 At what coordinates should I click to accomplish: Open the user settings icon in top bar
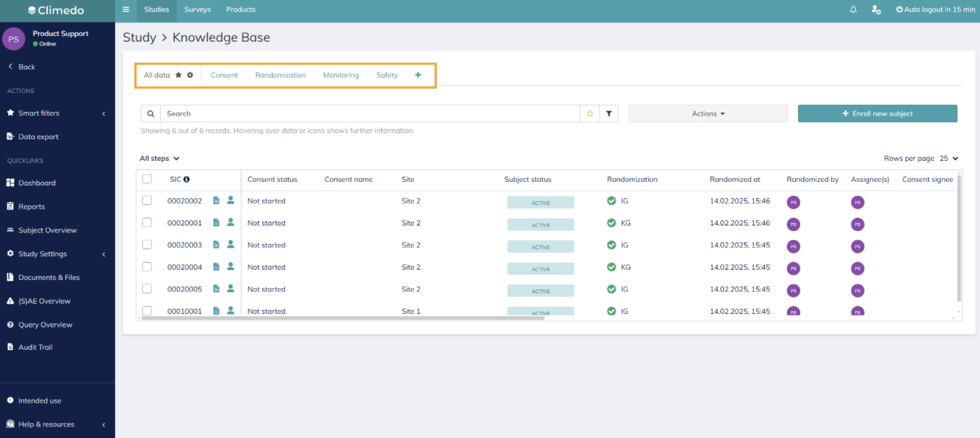[x=876, y=10]
